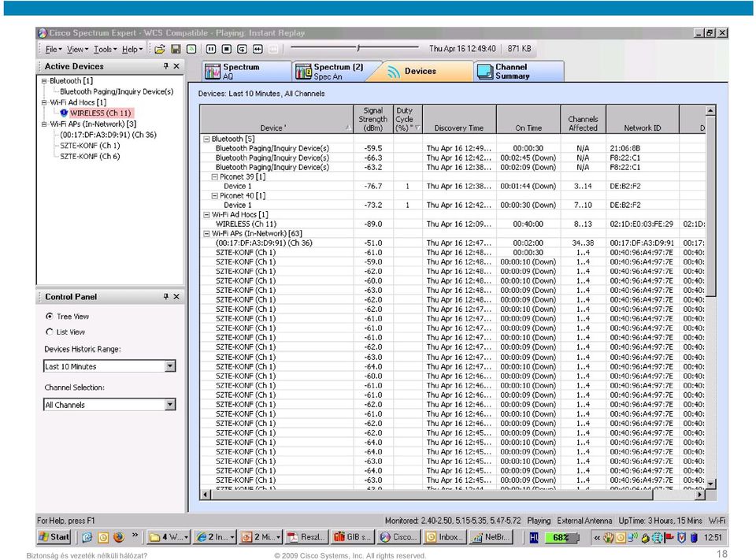
Task: Sort by the Network ID column header
Action: [x=643, y=119]
